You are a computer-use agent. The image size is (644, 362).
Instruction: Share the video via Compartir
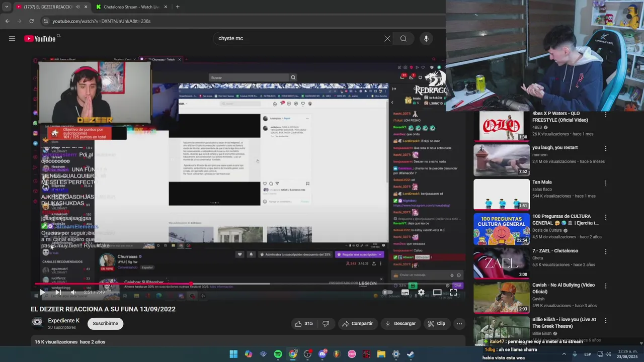point(357,324)
